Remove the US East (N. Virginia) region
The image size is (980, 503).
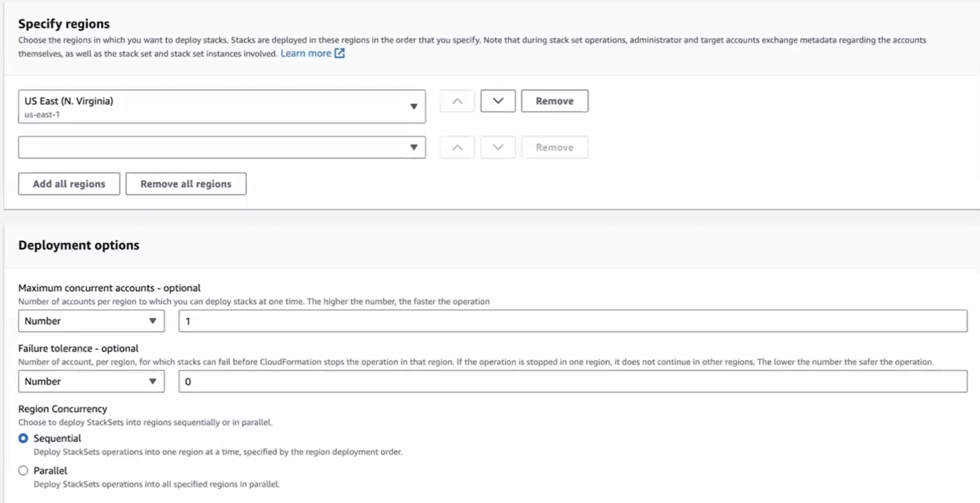click(x=554, y=101)
